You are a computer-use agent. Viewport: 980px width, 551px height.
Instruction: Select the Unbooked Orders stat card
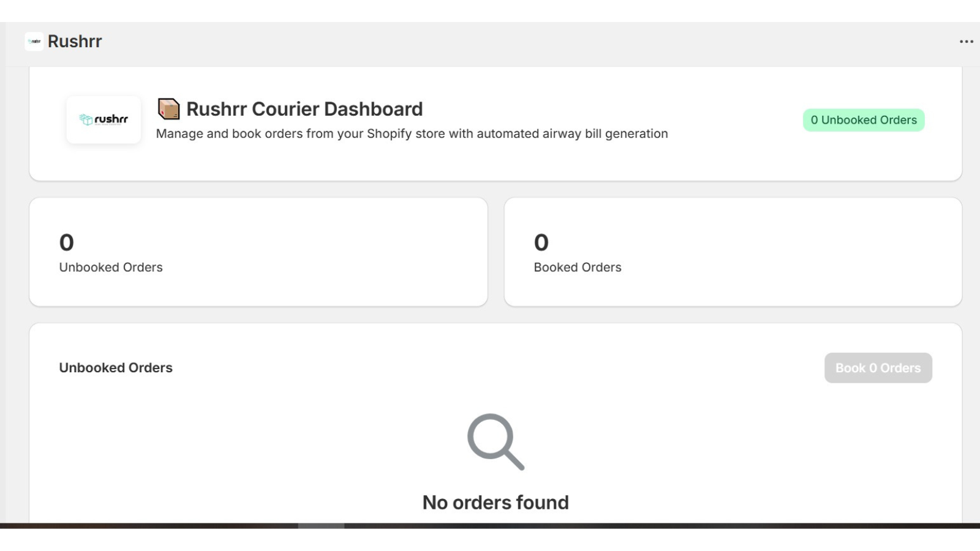[x=257, y=251]
